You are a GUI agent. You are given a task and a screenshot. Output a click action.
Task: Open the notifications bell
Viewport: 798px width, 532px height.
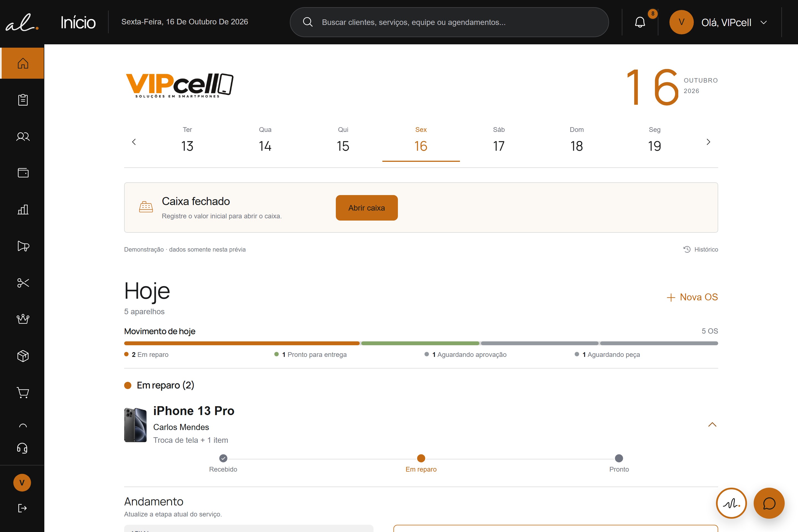point(640,22)
